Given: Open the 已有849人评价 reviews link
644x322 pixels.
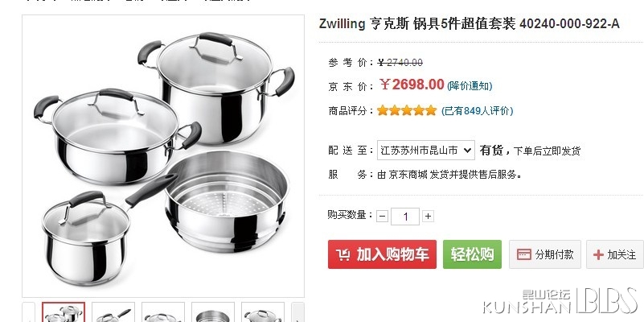Looking at the screenshot, I should click(477, 110).
